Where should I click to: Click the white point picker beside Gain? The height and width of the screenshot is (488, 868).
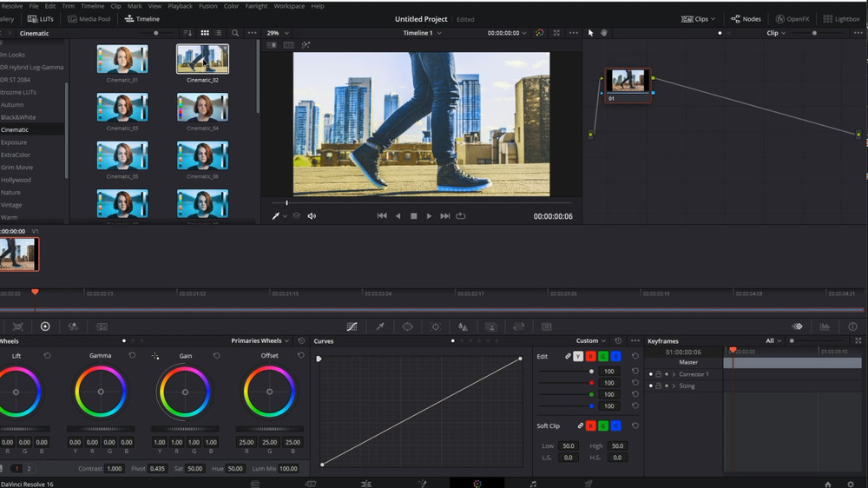click(155, 356)
